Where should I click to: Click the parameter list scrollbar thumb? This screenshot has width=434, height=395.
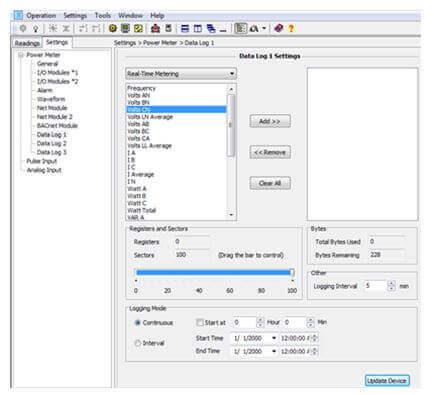(231, 125)
